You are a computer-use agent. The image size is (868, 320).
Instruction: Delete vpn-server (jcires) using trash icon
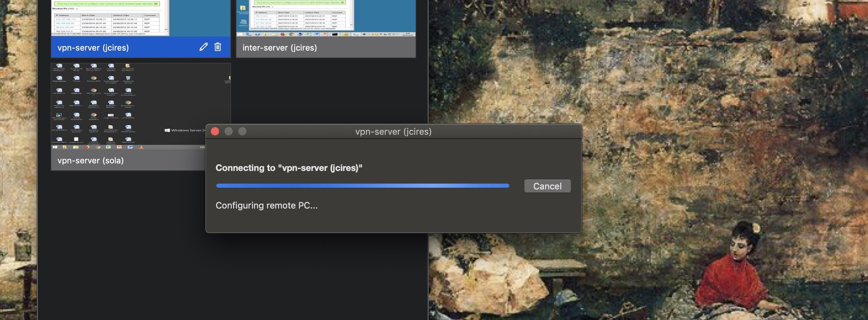coord(218,47)
